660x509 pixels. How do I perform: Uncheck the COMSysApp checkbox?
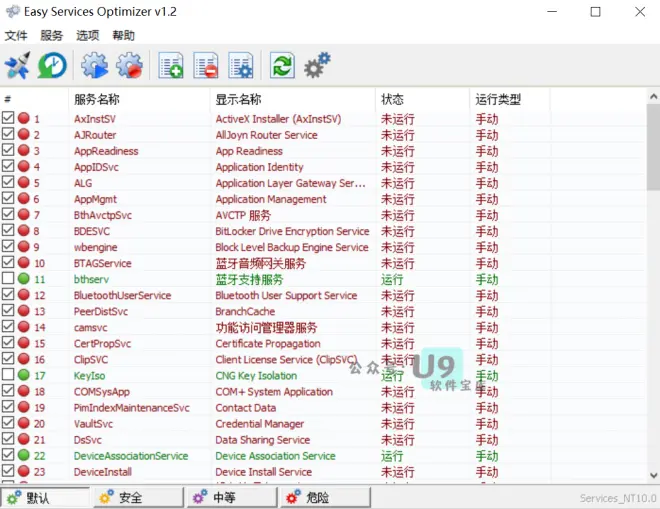coord(8,391)
